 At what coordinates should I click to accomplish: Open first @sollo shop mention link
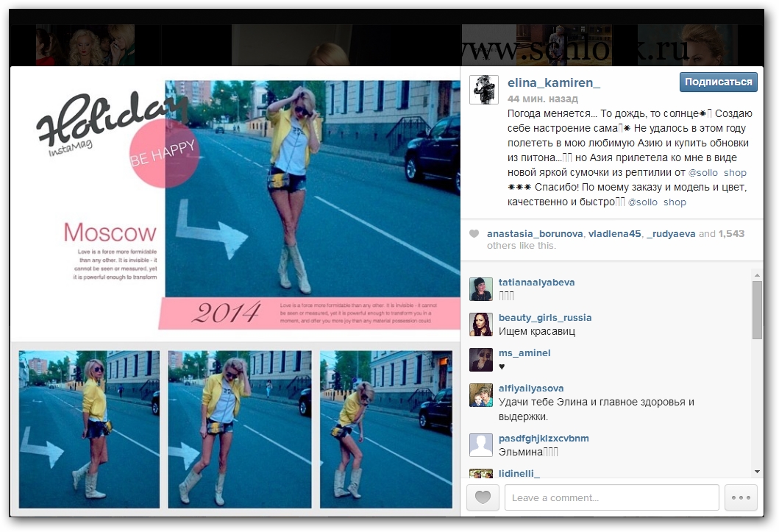pyautogui.click(x=716, y=173)
